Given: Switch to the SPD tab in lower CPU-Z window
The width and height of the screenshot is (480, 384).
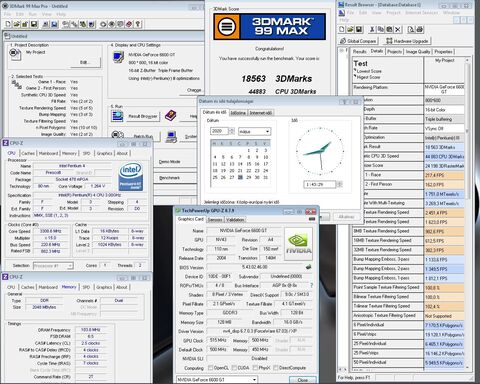Looking at the screenshot, I should tap(86, 287).
